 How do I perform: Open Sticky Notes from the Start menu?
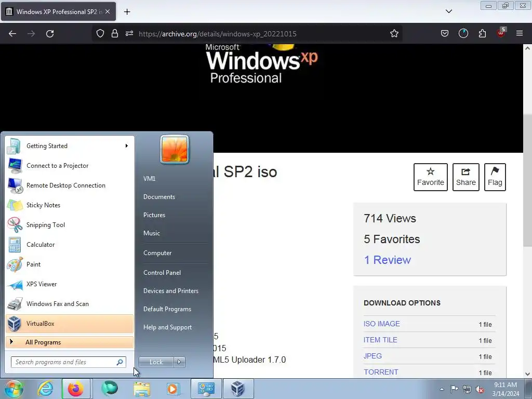point(70,205)
